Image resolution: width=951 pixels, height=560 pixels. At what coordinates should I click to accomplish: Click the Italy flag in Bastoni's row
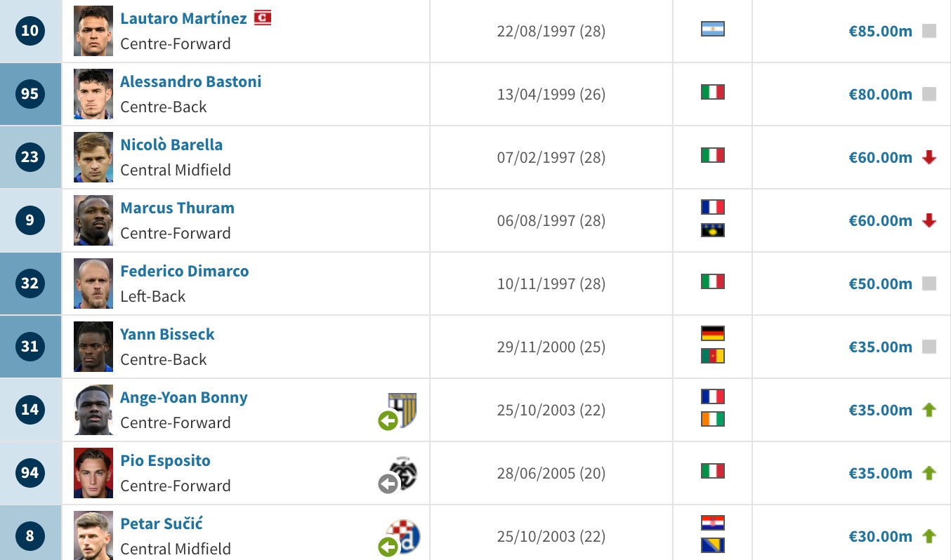(x=712, y=93)
